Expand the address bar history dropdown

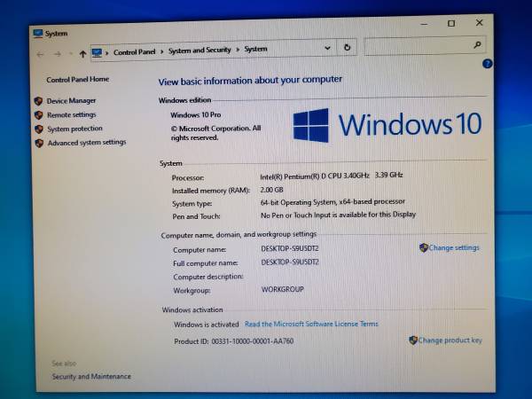pos(327,48)
